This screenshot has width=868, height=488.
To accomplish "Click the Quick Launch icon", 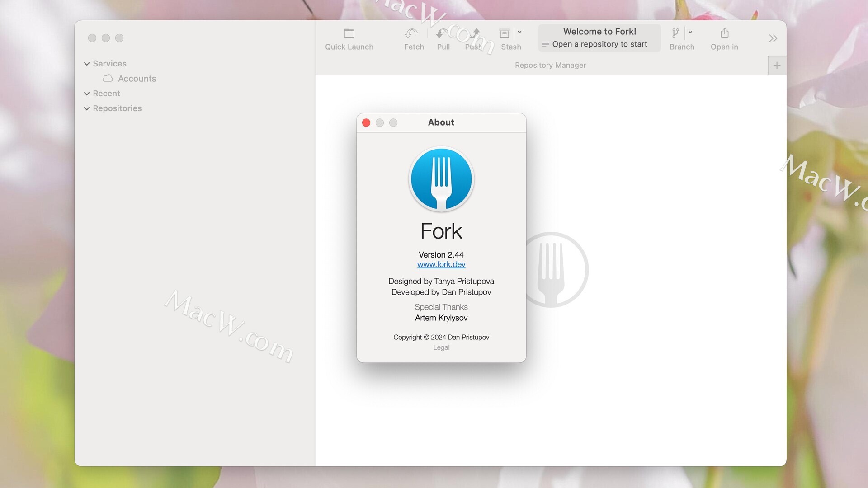I will pyautogui.click(x=349, y=33).
